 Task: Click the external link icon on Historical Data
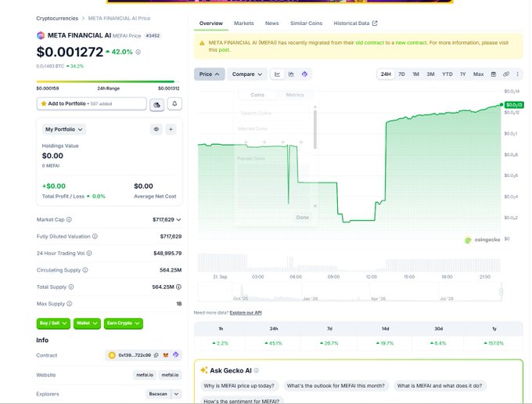(375, 23)
